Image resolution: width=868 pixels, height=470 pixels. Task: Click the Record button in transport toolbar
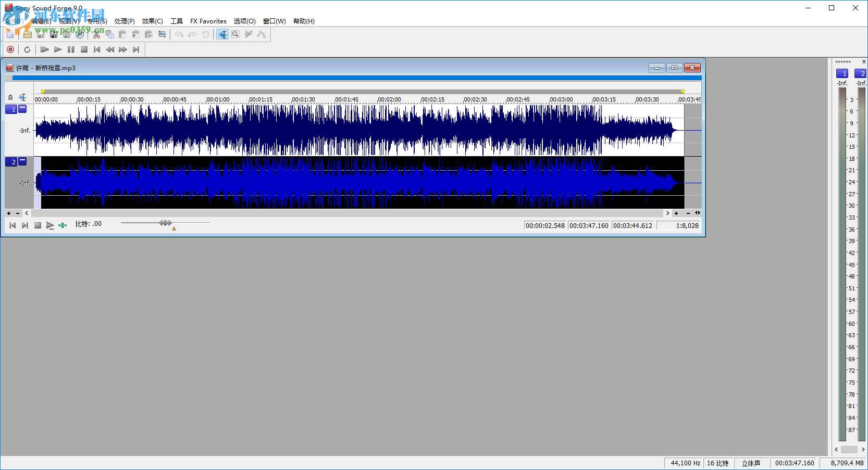tap(10, 49)
